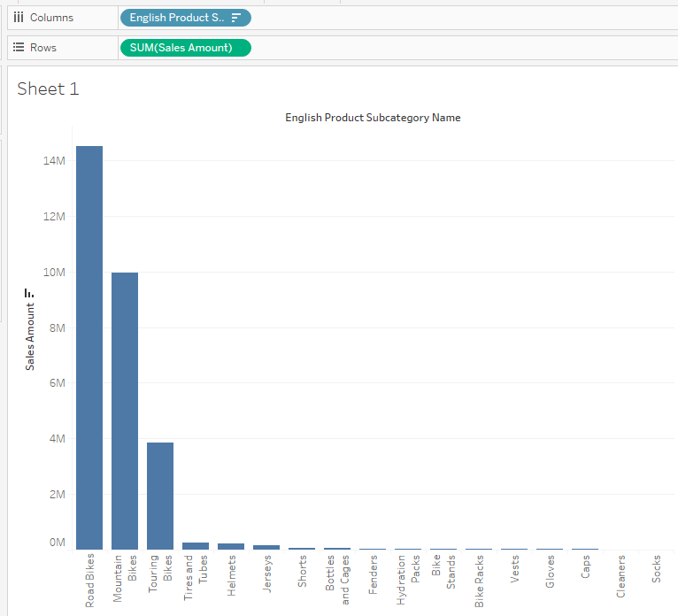Image resolution: width=678 pixels, height=616 pixels.
Task: Click the Road Bikes axis label
Action: click(x=89, y=581)
